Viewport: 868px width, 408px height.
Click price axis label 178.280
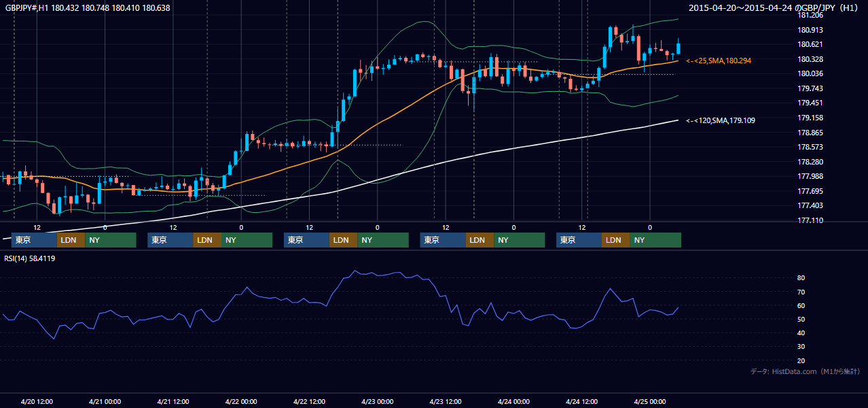coord(810,163)
